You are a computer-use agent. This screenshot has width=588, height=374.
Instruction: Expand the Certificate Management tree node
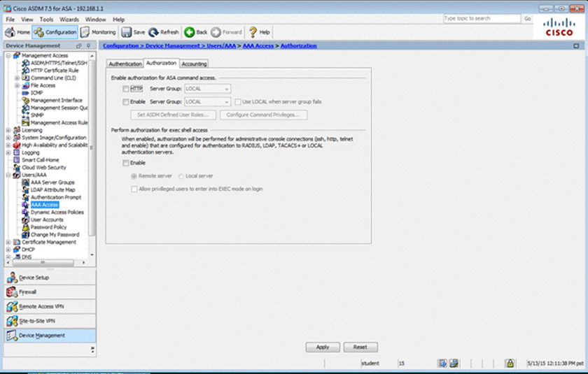coord(8,242)
